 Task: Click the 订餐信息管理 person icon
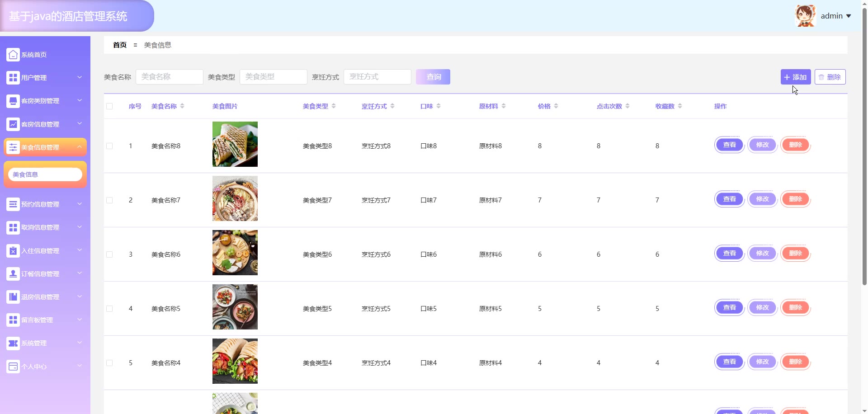(13, 274)
